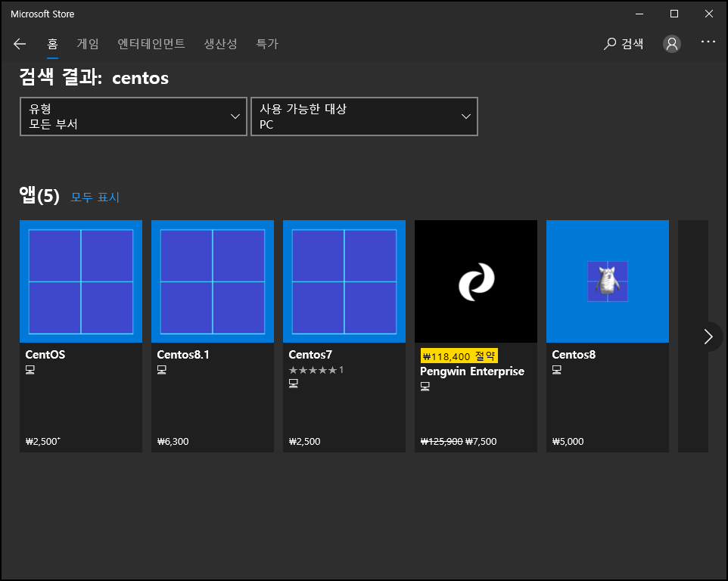Switch to the 엔터테인먼트 tab
Screen dimensions: 728x581
[x=151, y=44]
